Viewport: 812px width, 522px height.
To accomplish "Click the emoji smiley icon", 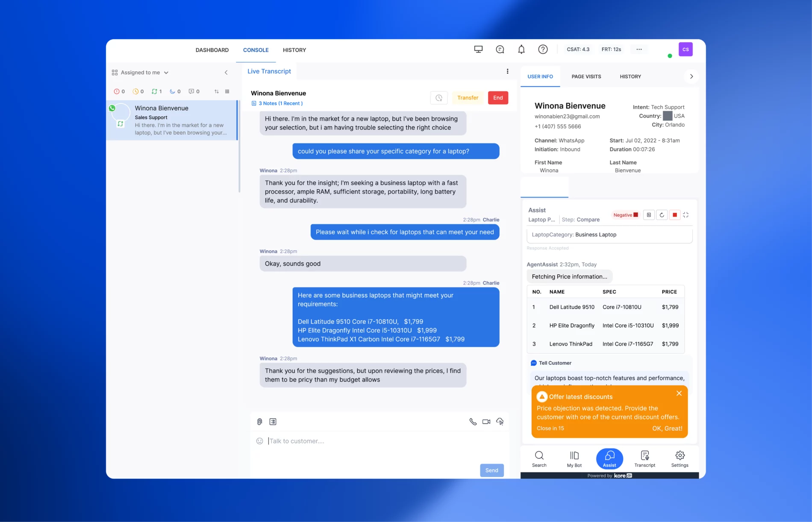I will (259, 441).
